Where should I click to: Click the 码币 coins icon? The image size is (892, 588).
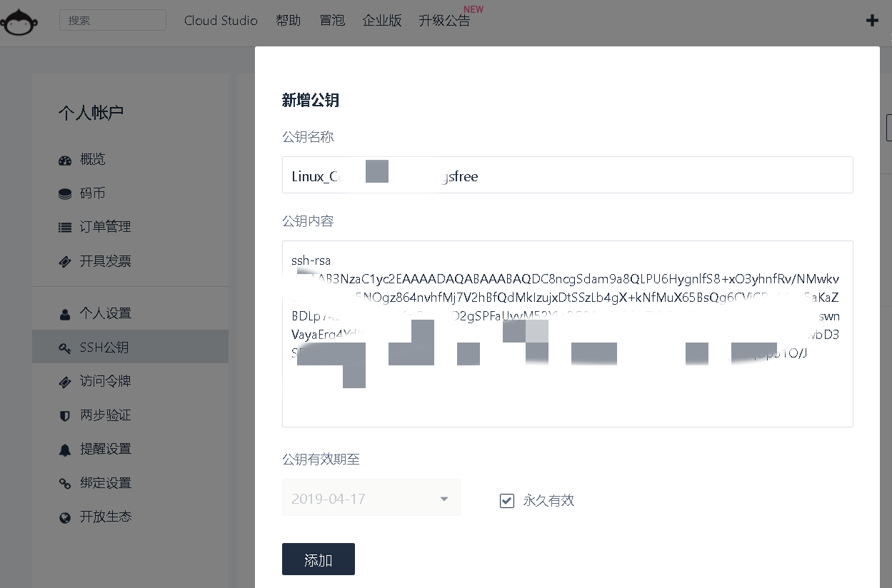[x=65, y=194]
